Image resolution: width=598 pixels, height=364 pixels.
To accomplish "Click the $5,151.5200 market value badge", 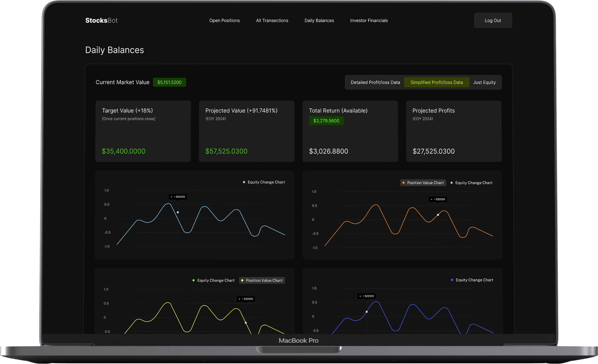I will [x=169, y=82].
